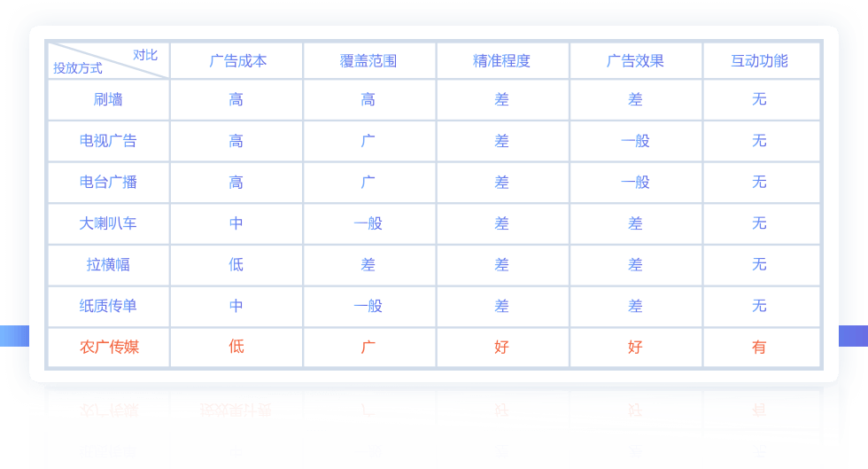Click the 广告效果 column header
This screenshot has height=469, width=868.
(635, 61)
